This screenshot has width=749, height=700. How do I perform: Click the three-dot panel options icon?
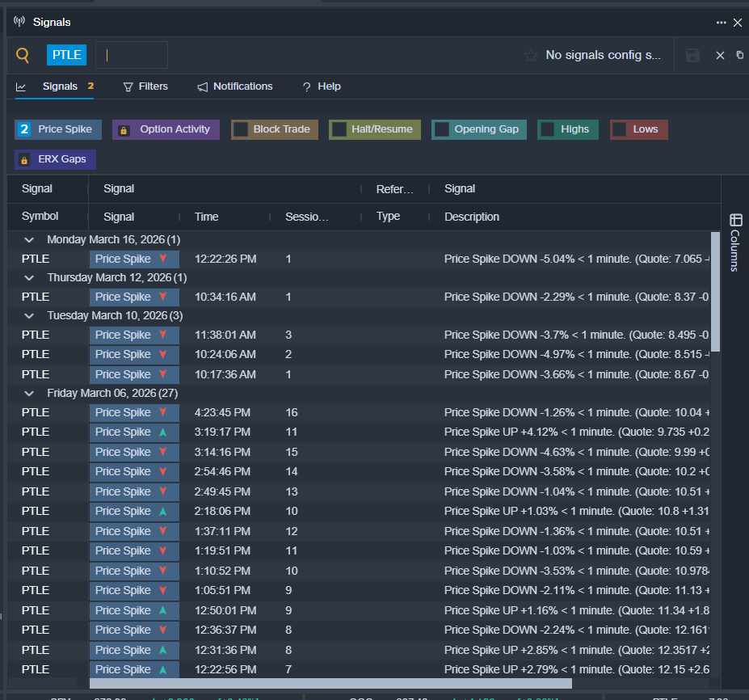click(x=721, y=23)
